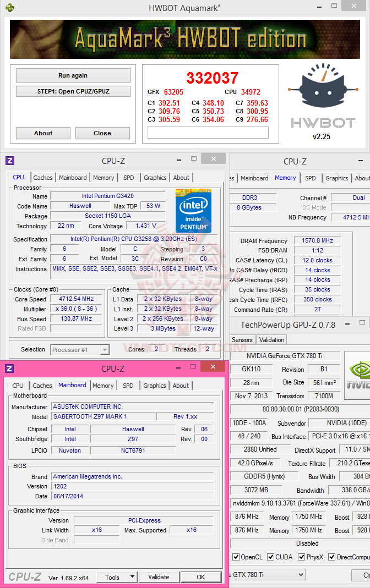Click the CPU-Z icon of the pink Mainboard window
370x588 pixels.
pos(9,369)
